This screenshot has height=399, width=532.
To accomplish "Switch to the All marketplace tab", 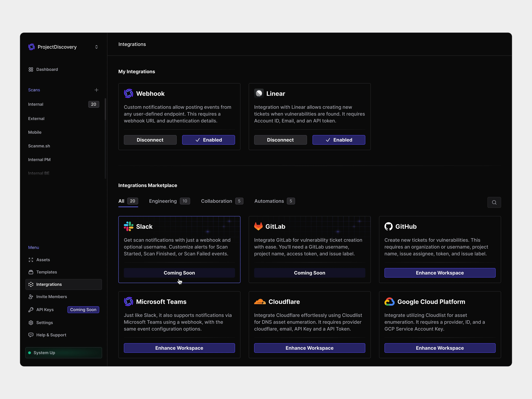I will 128,201.
